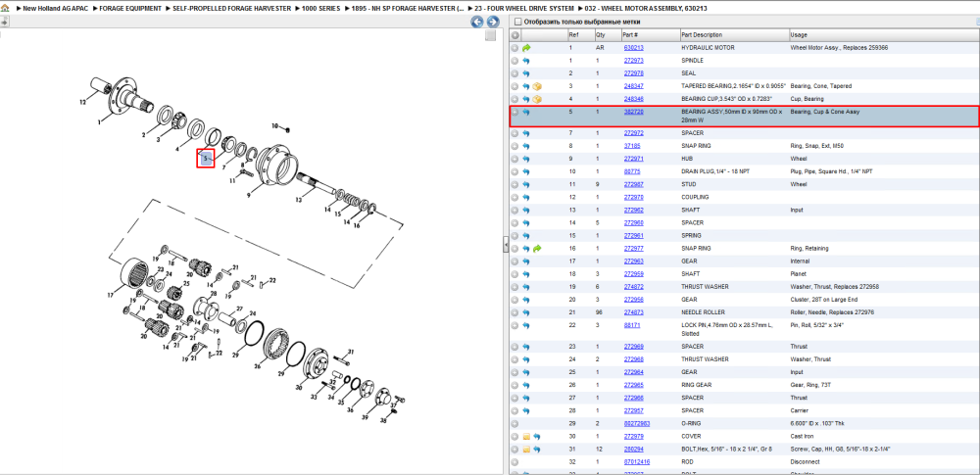The image size is (980, 475).
Task: Go to previous diagram with left arrow
Action: tap(477, 22)
